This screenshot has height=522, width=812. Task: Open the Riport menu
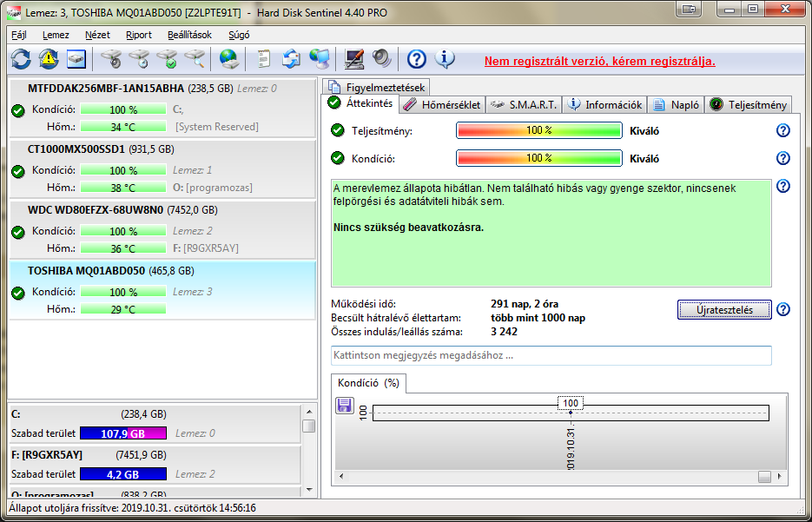pos(139,36)
